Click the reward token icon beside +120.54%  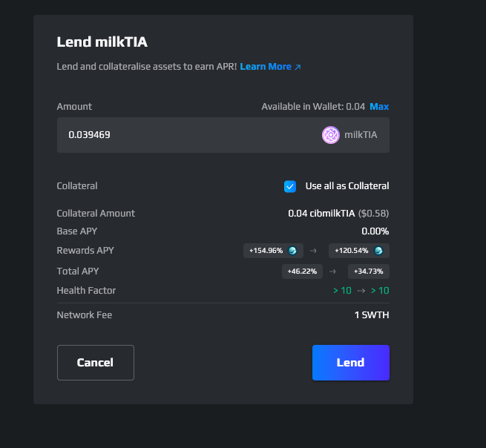tap(378, 251)
